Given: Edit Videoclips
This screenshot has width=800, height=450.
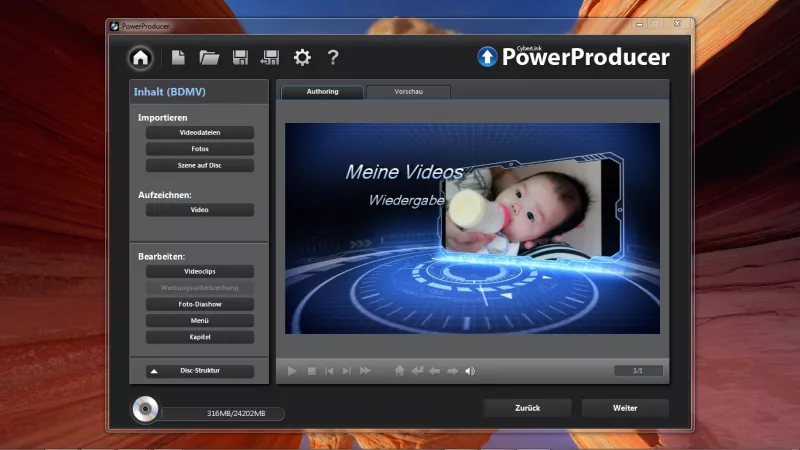Looking at the screenshot, I should click(x=199, y=271).
